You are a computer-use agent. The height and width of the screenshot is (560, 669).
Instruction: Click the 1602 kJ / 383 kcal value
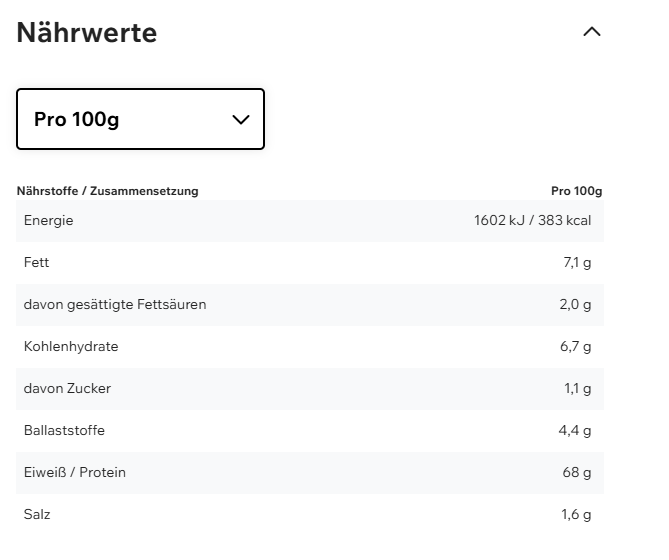(x=532, y=221)
